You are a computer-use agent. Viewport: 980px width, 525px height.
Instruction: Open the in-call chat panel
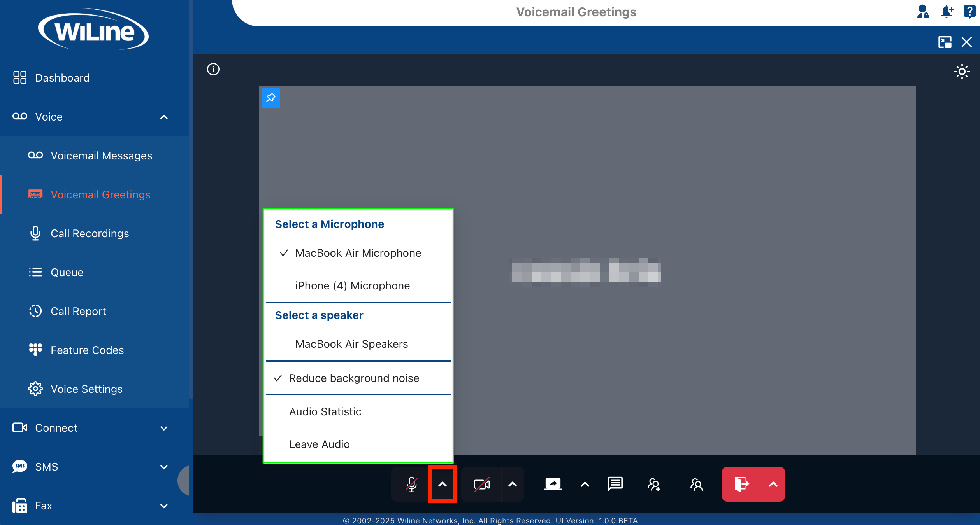pyautogui.click(x=615, y=484)
